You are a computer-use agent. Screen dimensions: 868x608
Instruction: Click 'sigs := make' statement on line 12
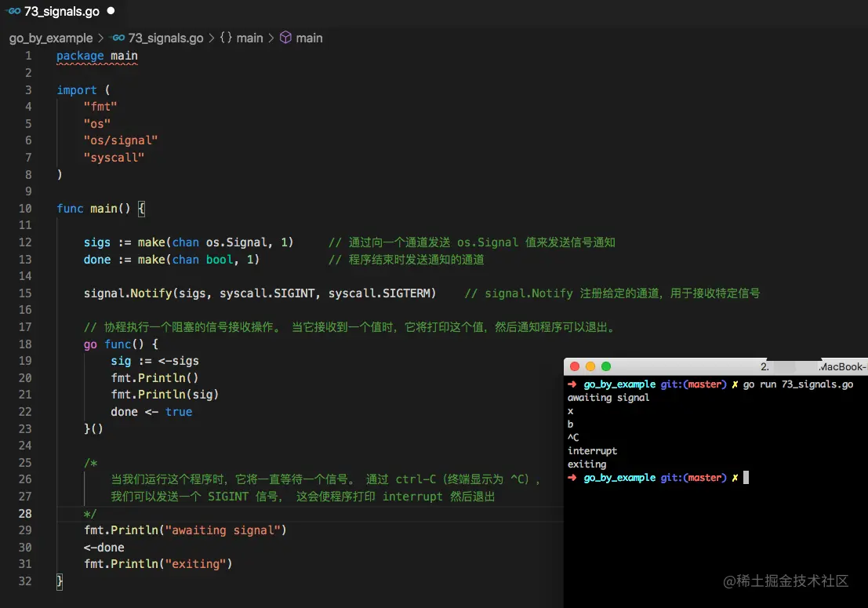tap(188, 242)
